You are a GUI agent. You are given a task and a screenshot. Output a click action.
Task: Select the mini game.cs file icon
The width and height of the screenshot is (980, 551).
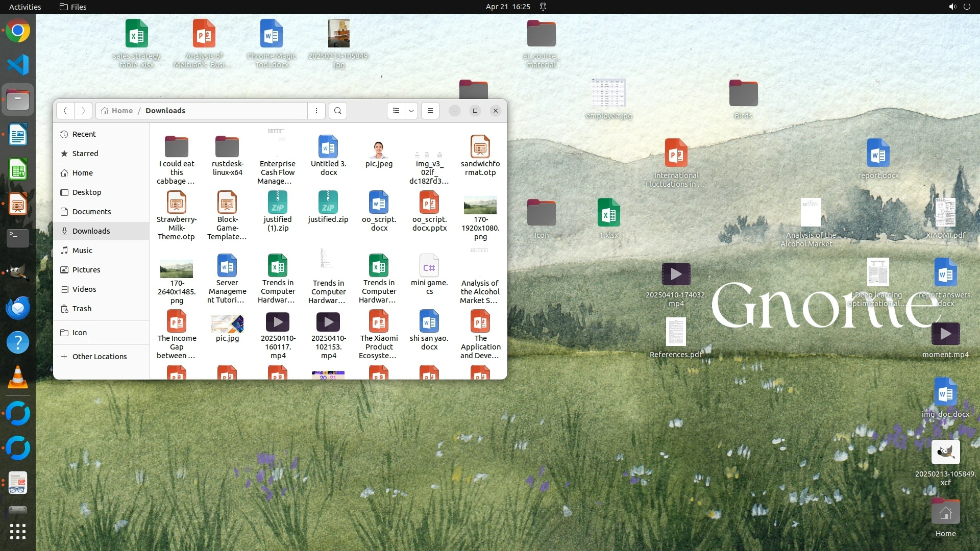click(429, 267)
